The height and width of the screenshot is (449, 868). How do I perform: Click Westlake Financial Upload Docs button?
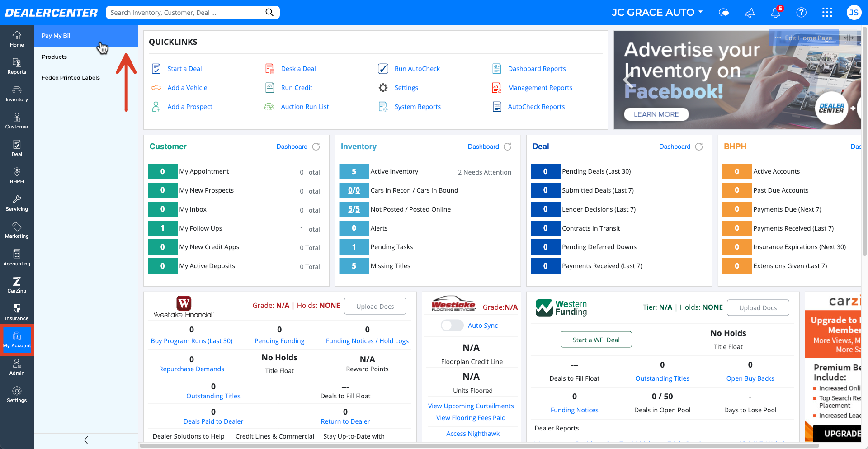[x=375, y=306]
